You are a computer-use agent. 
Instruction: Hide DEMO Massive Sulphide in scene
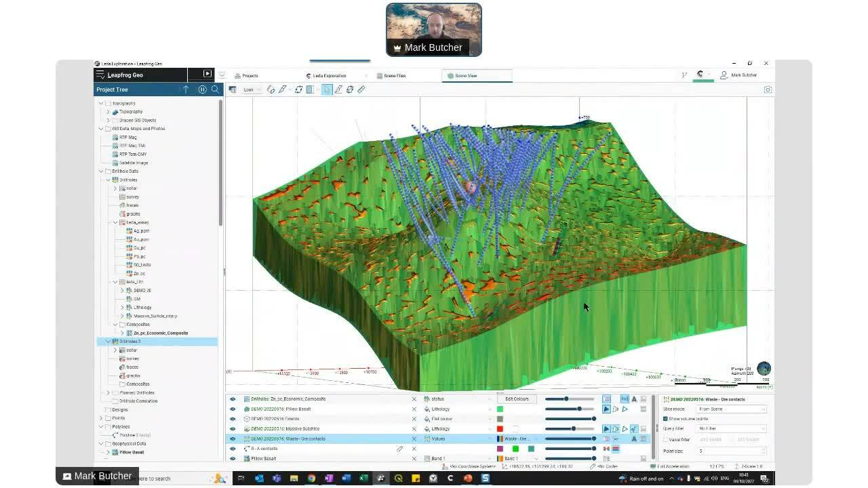[x=233, y=429]
